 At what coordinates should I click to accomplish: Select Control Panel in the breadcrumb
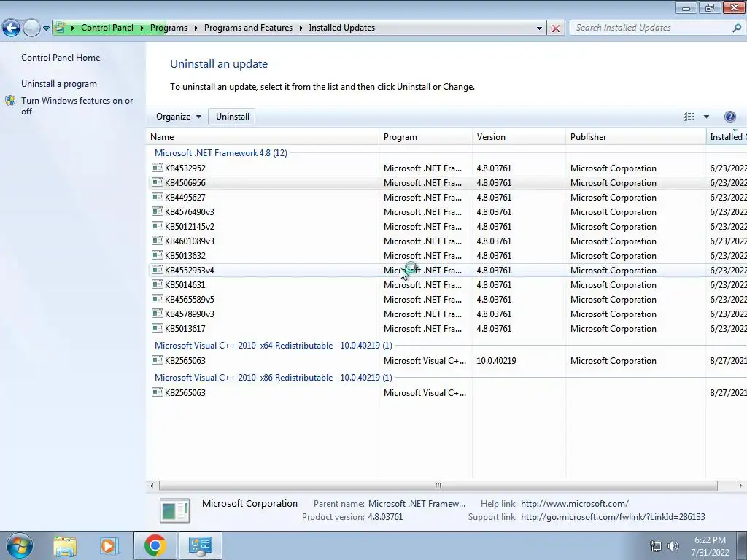point(107,28)
